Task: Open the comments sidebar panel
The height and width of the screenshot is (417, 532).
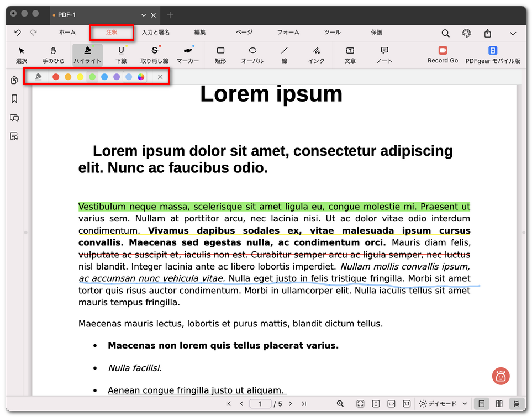Action: (14, 118)
